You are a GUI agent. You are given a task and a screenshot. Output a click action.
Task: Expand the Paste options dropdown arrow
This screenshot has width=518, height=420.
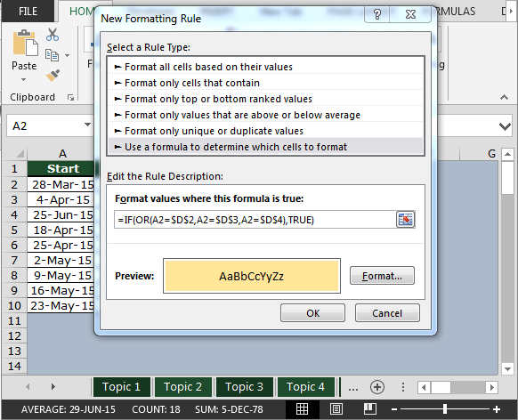[x=23, y=79]
